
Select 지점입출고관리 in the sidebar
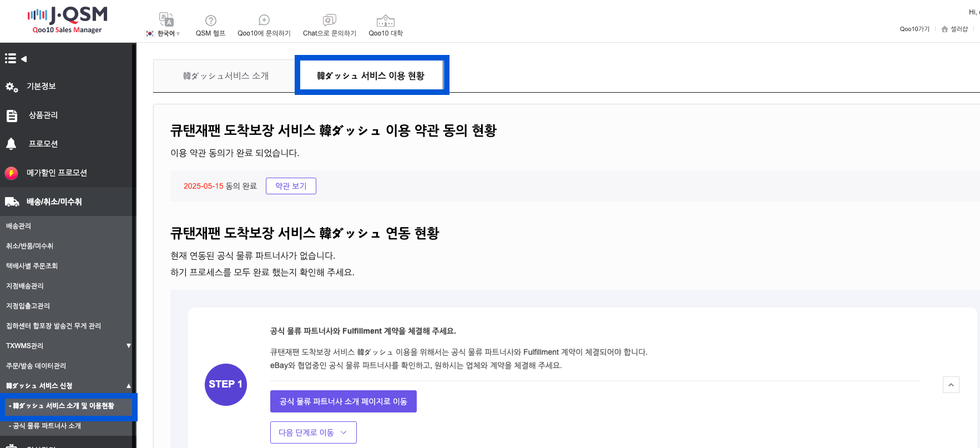(28, 306)
